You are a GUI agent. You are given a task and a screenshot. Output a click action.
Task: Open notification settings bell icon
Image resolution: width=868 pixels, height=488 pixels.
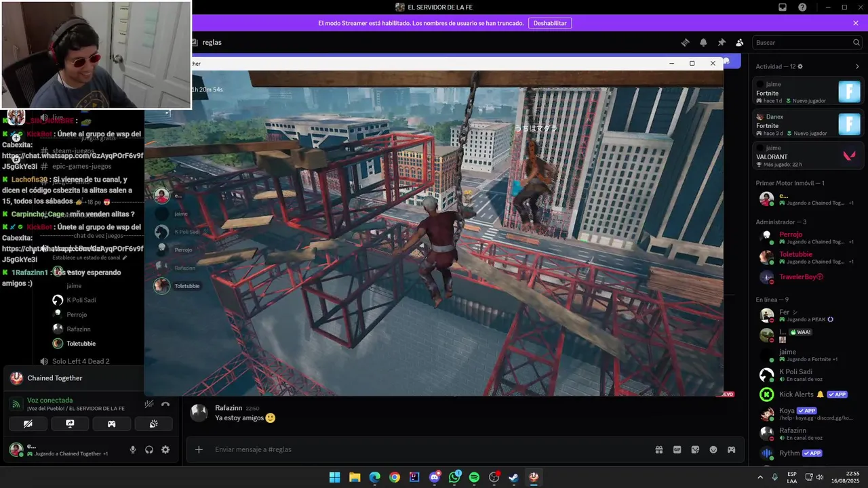point(703,42)
